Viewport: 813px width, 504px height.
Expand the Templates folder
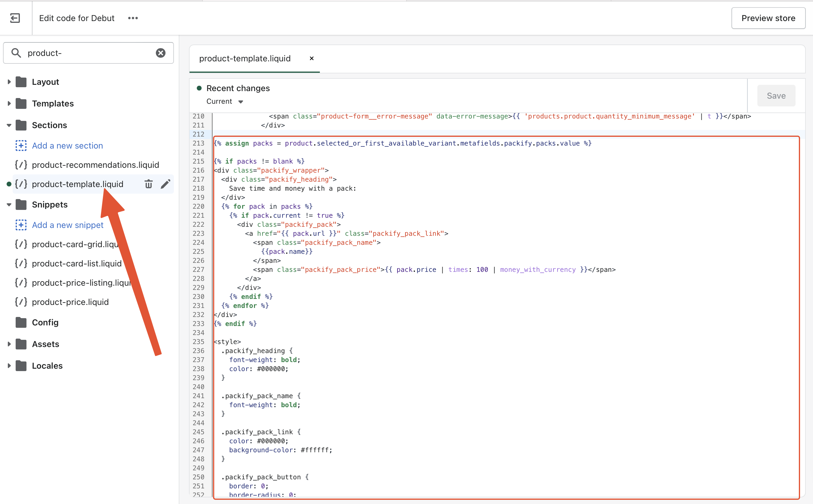[x=9, y=104]
